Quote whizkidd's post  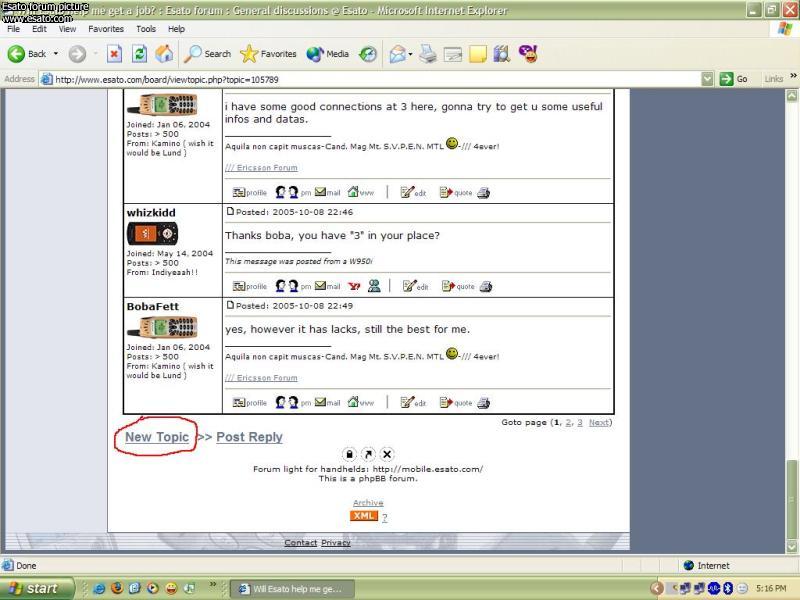click(x=458, y=286)
